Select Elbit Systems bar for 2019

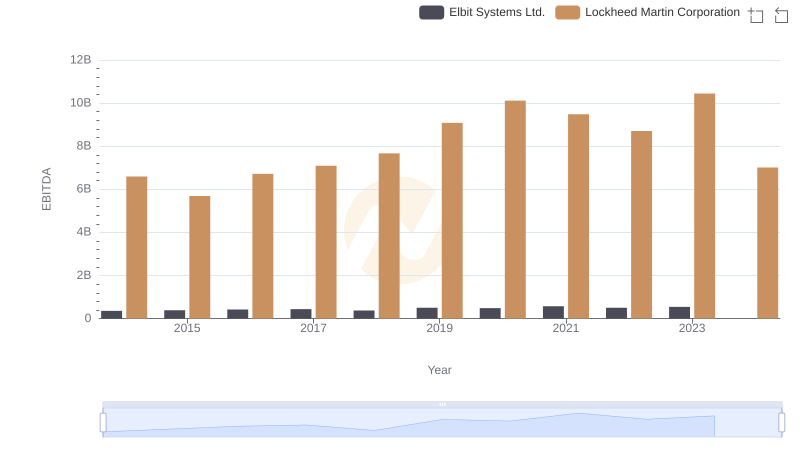(427, 313)
